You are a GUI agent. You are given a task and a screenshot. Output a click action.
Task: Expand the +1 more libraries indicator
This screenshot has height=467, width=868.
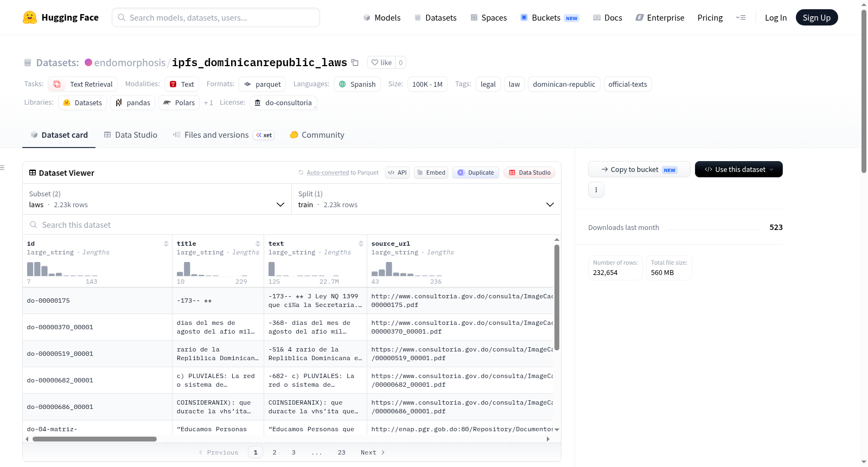[208, 103]
